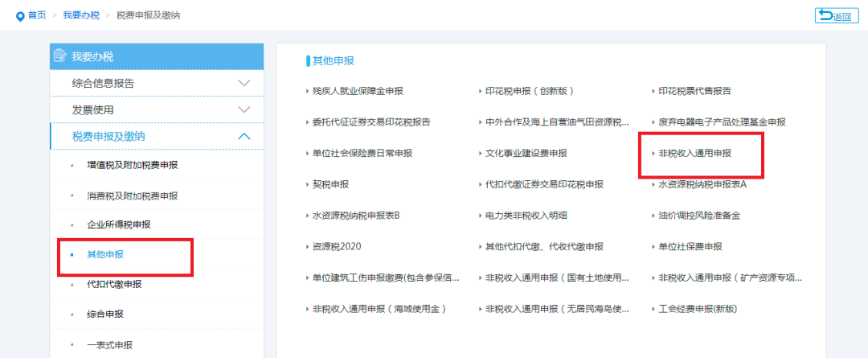Viewport: 868px width, 358px height.
Task: Open 文化事业建设费申报
Action: pos(526,153)
